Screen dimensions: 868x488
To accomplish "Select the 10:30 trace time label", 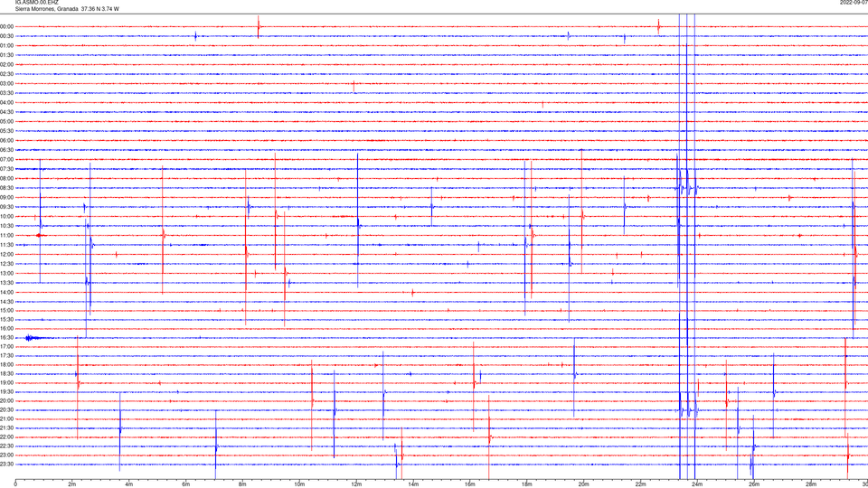I will [x=6, y=226].
